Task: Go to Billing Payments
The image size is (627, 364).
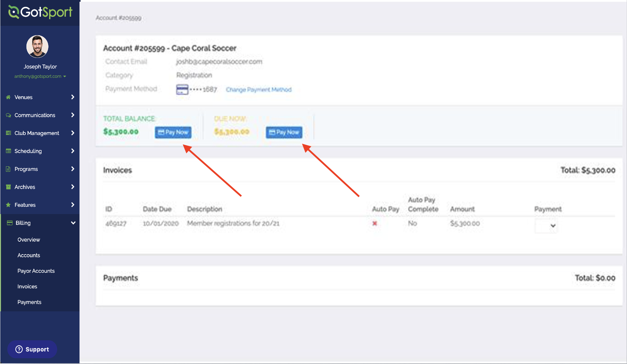Action: [x=29, y=302]
